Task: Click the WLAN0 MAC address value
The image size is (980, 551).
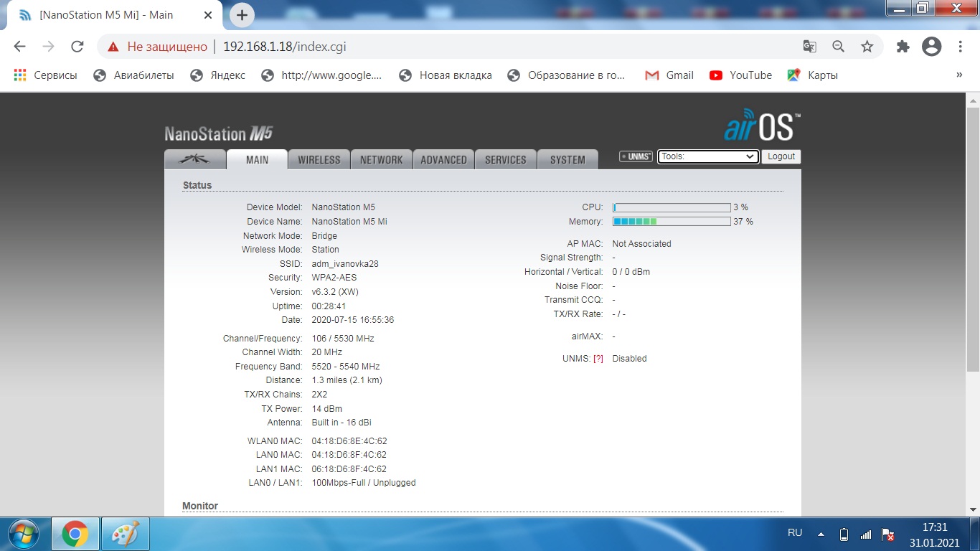Action: pos(349,441)
